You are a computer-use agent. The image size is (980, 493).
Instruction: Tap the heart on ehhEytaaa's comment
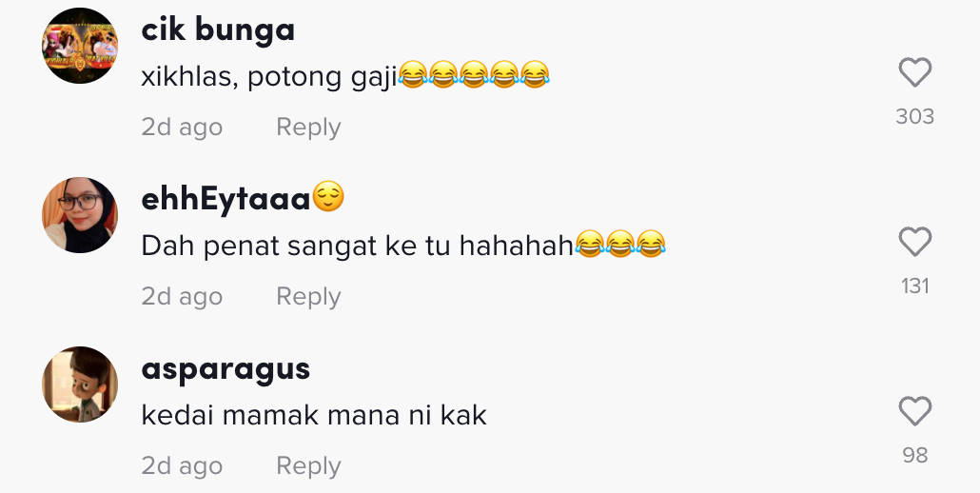914,243
